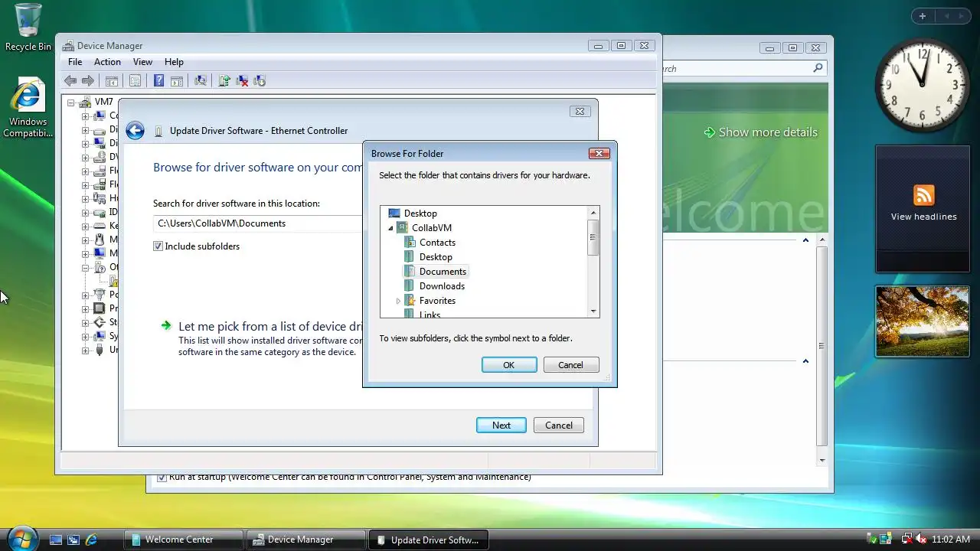
Task: Collapse the upper Welcome Center section arrow
Action: (x=805, y=240)
